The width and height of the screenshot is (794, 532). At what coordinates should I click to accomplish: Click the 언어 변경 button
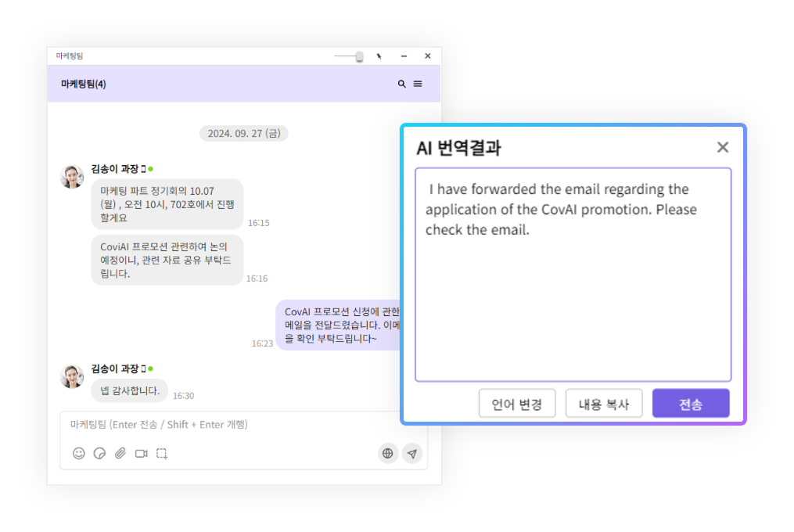(x=517, y=404)
